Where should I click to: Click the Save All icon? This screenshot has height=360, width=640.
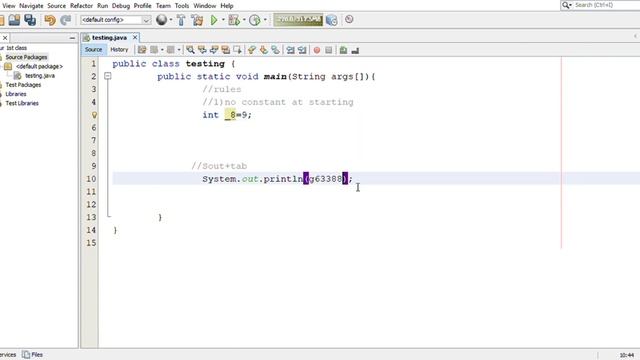point(30,20)
